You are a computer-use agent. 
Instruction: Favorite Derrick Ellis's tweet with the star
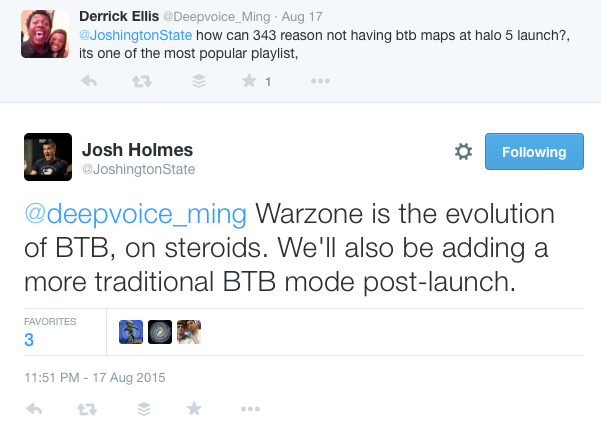coord(249,80)
